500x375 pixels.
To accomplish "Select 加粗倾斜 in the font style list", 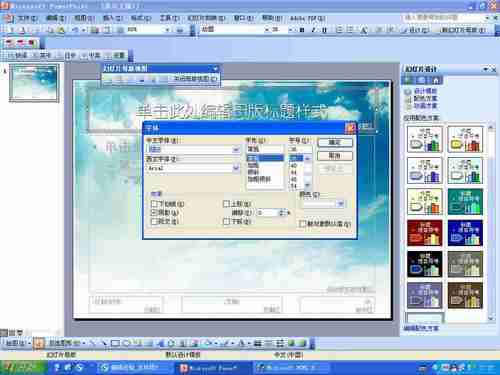I will tap(259, 179).
